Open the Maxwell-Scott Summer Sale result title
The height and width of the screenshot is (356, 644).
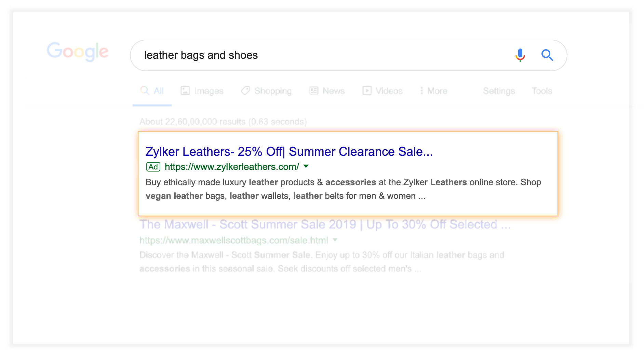[x=325, y=224]
